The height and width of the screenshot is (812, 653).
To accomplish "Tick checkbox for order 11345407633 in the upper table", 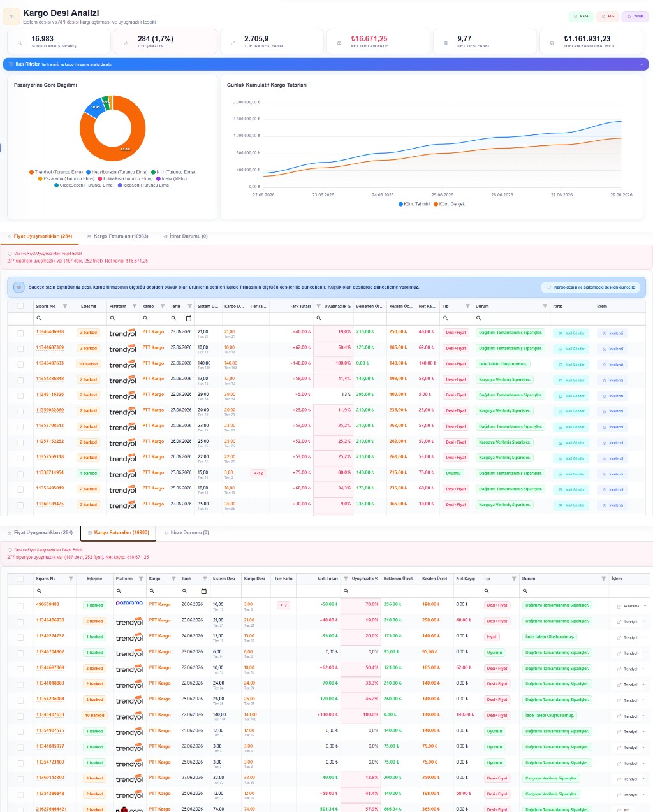I will (x=20, y=364).
